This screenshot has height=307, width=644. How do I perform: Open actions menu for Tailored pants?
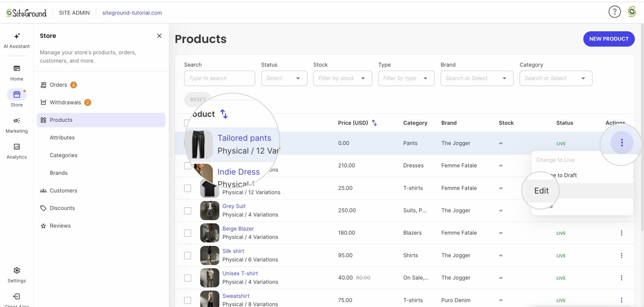[x=622, y=143]
